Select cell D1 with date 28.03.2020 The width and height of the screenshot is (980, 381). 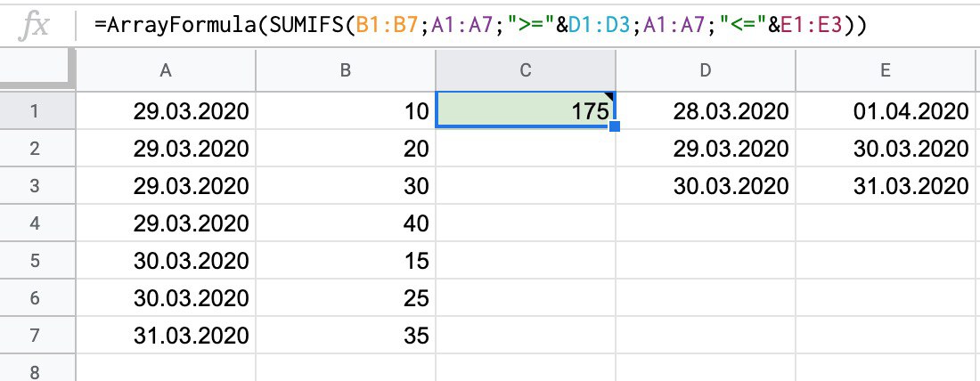coord(705,111)
